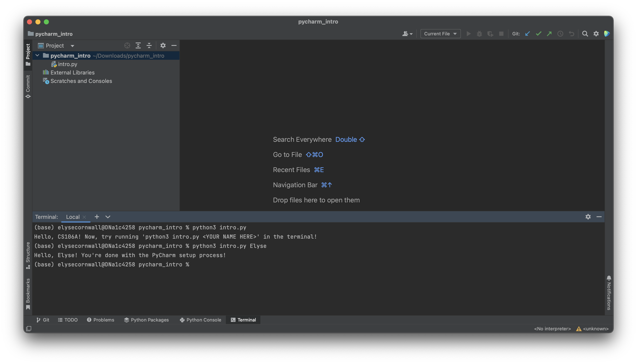Screen dimensions: 637x364
Task: Open the TODO tool window tab
Action: point(68,320)
